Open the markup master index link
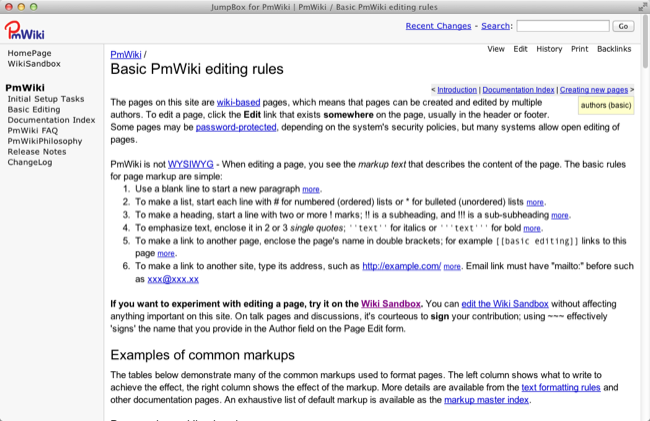The height and width of the screenshot is (421, 650). 486,400
